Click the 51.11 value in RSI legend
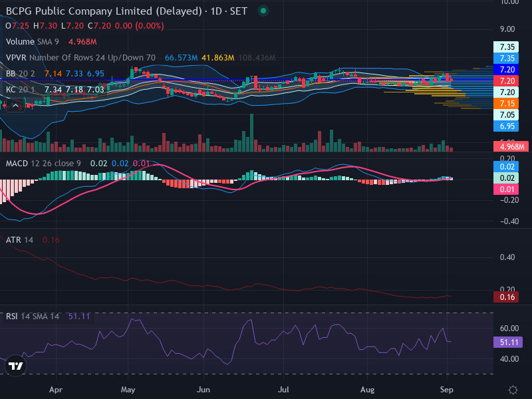The image size is (532, 399). (x=79, y=317)
